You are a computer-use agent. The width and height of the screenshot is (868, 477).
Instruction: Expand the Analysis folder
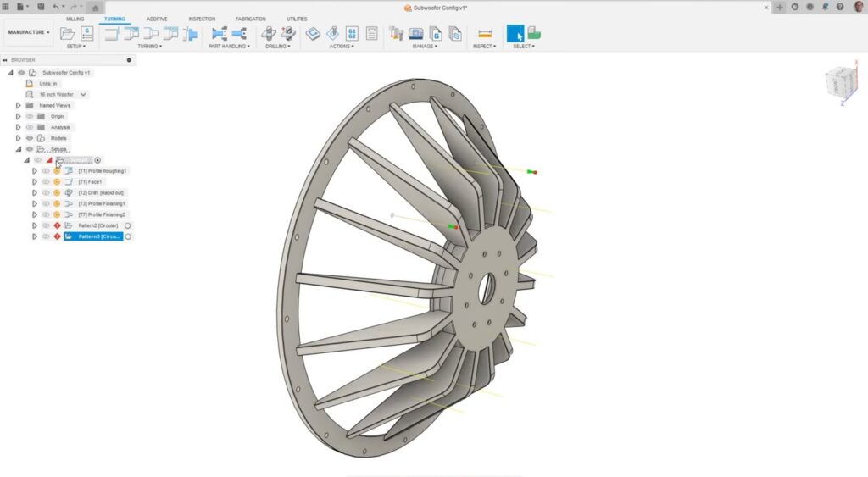19,127
